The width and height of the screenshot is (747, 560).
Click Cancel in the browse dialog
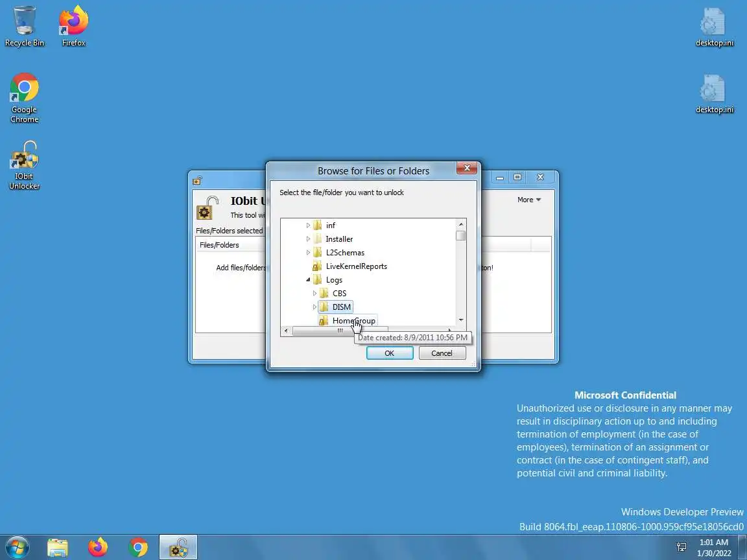coord(442,353)
